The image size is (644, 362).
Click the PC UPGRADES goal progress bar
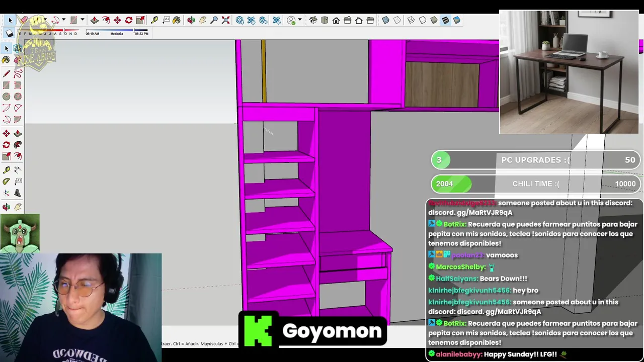[536, 160]
